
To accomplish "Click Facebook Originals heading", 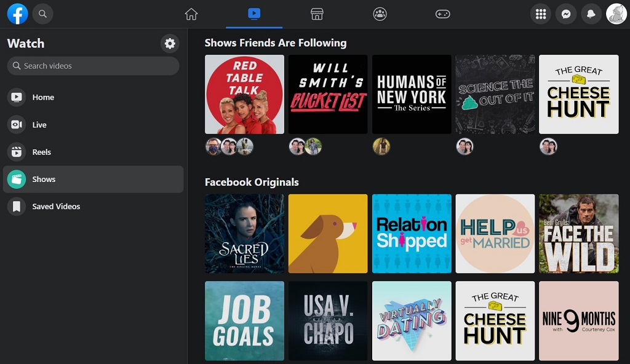I will click(x=252, y=183).
